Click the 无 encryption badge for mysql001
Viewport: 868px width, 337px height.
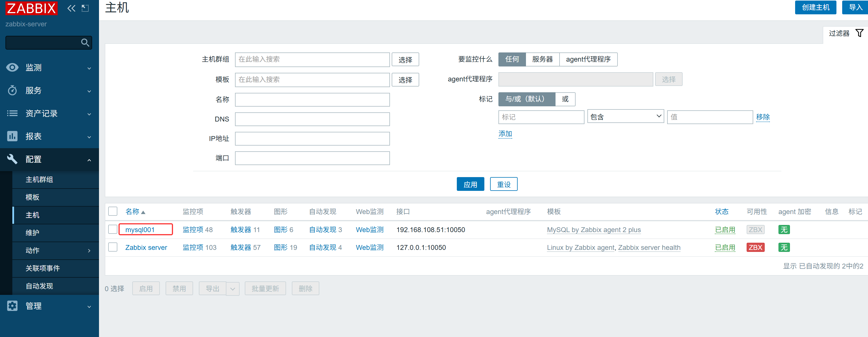pos(784,230)
